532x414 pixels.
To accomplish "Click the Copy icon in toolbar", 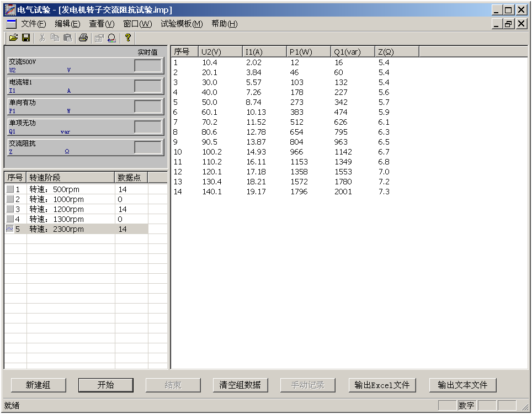I will click(55, 38).
